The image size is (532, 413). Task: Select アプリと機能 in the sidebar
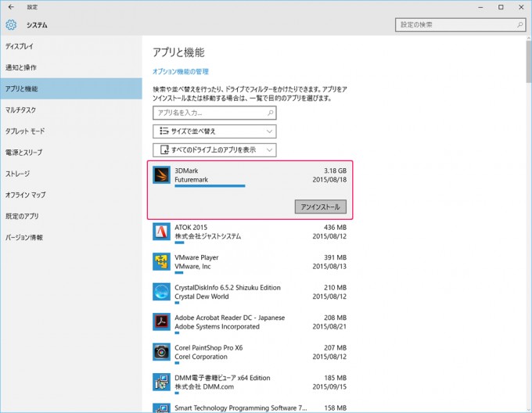pyautogui.click(x=71, y=88)
